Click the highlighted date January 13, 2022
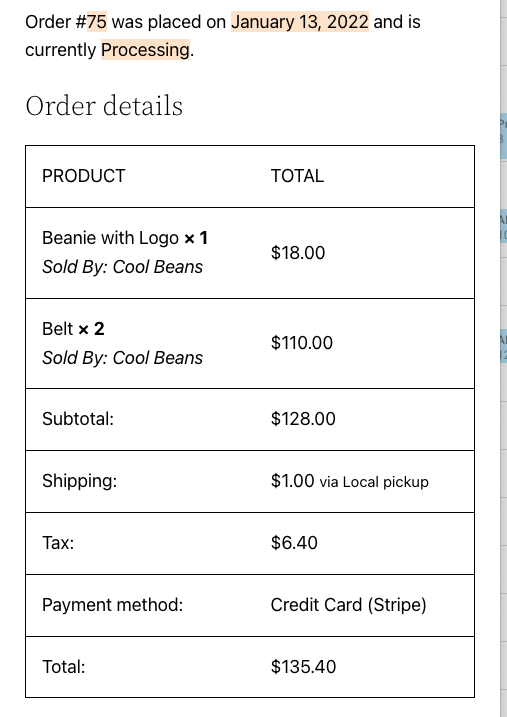The height and width of the screenshot is (717, 507). pyautogui.click(x=300, y=21)
